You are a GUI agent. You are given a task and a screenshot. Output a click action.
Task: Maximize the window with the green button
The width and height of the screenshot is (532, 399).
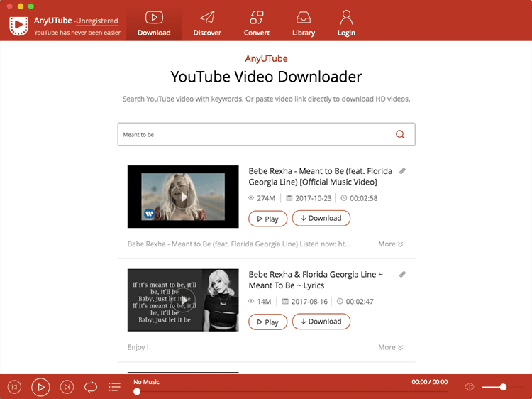31,6
